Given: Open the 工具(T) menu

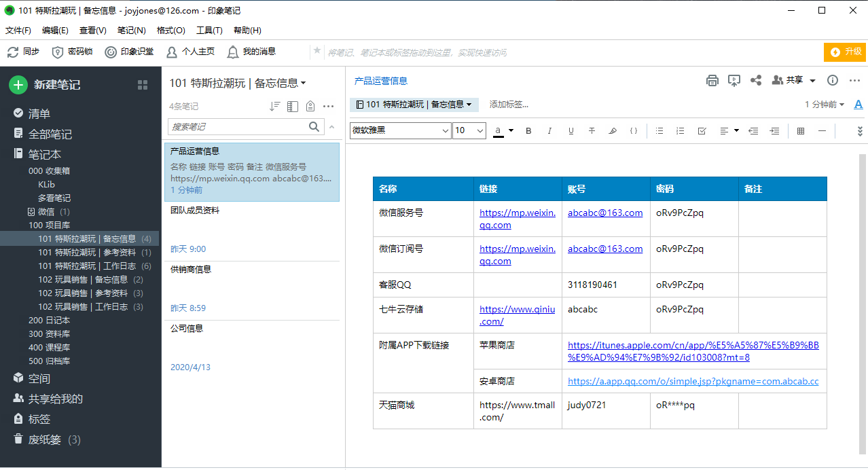Looking at the screenshot, I should tap(209, 31).
